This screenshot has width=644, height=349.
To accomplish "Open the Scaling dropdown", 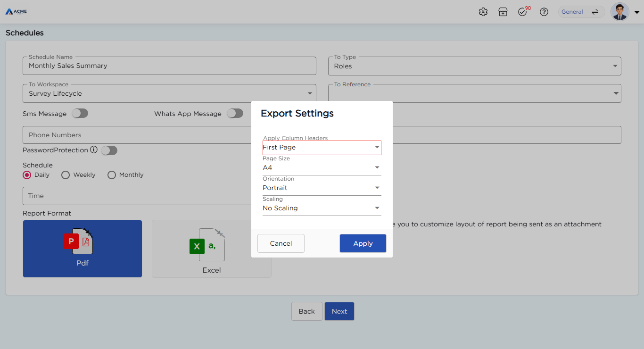I will coord(322,208).
